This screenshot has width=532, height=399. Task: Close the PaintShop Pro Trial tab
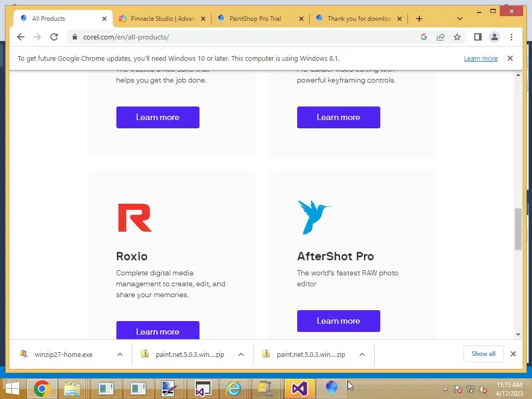tap(301, 19)
